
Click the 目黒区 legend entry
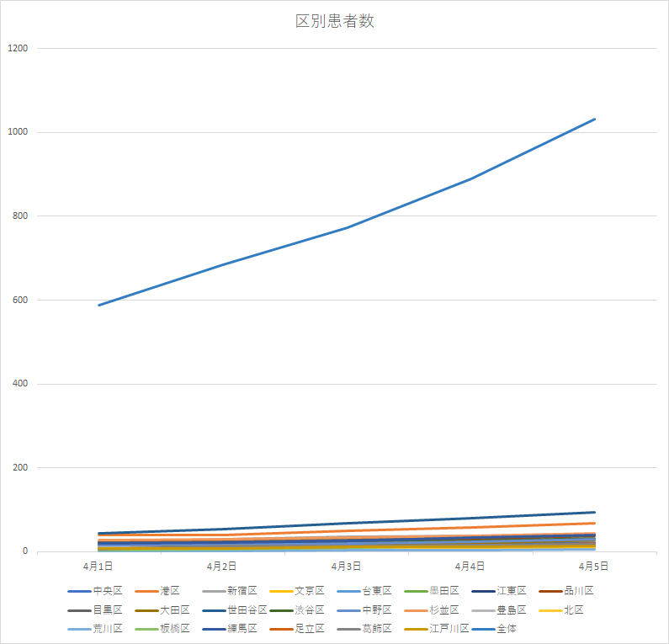point(95,610)
